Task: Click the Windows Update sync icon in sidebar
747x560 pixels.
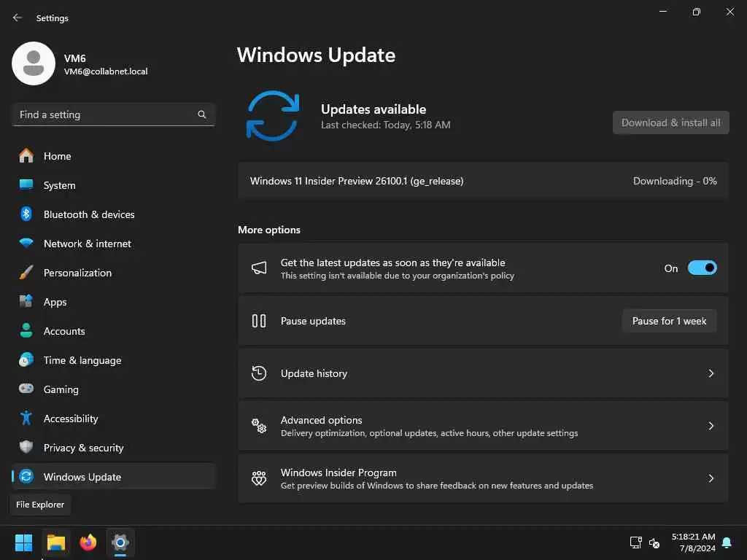Action: [x=26, y=476]
